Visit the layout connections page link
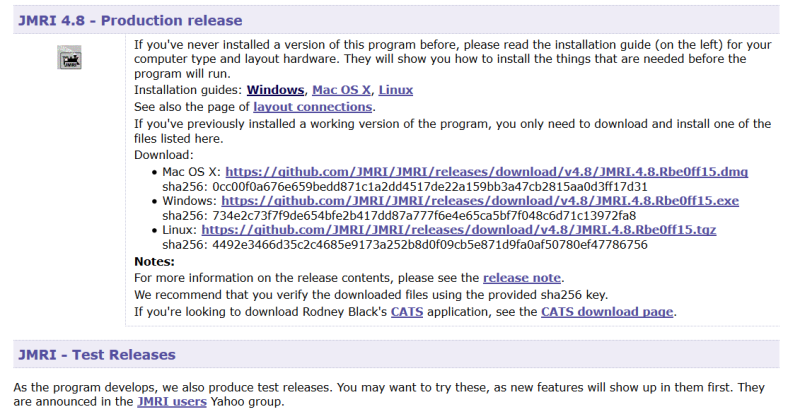The width and height of the screenshot is (800, 419). tap(313, 106)
